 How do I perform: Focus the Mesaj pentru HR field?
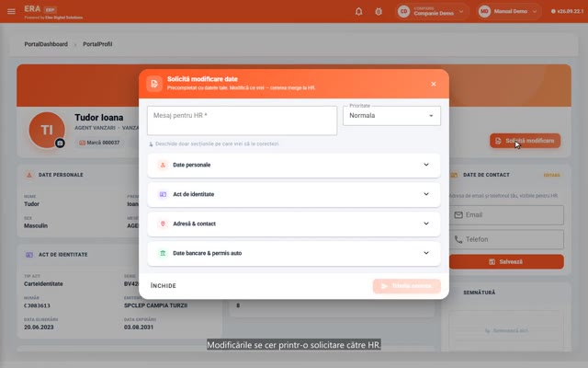coord(242,121)
